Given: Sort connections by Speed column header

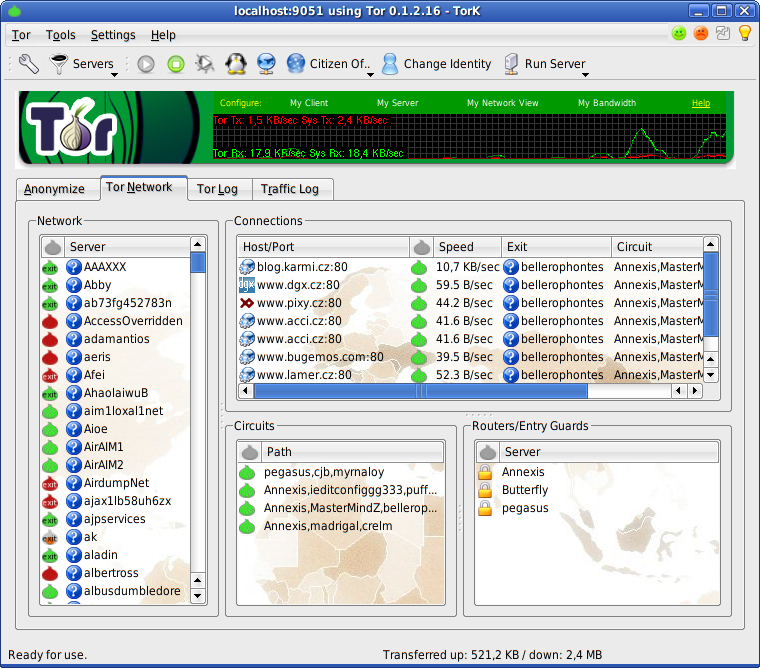Looking at the screenshot, I should coord(467,247).
